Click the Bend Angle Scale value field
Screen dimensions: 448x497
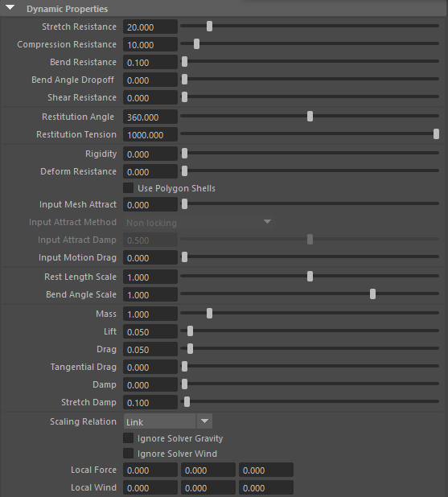(150, 295)
